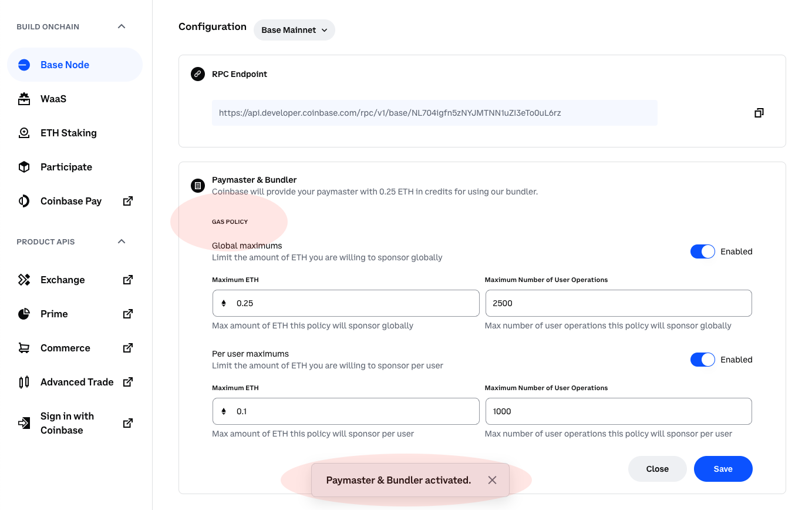812x510 pixels.
Task: Save the gas policy configuration
Action: click(x=723, y=469)
